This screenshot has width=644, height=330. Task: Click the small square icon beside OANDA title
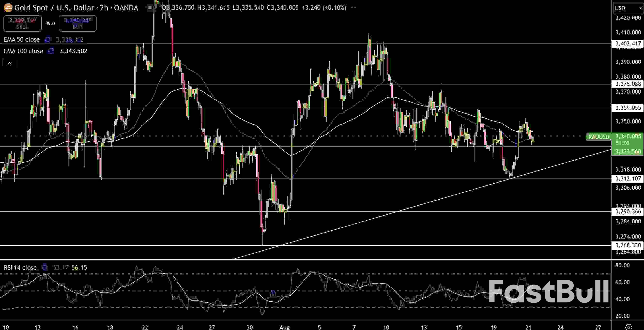pyautogui.click(x=150, y=8)
